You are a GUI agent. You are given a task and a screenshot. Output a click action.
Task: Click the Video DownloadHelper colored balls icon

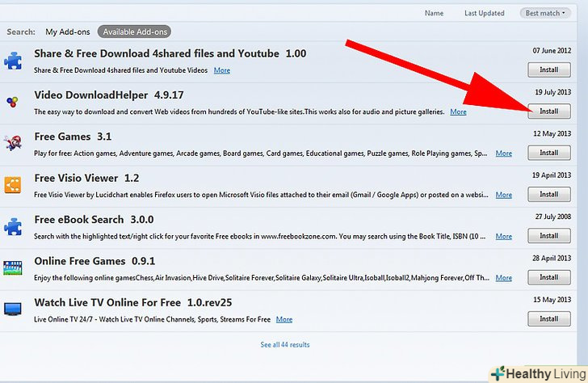pos(12,102)
